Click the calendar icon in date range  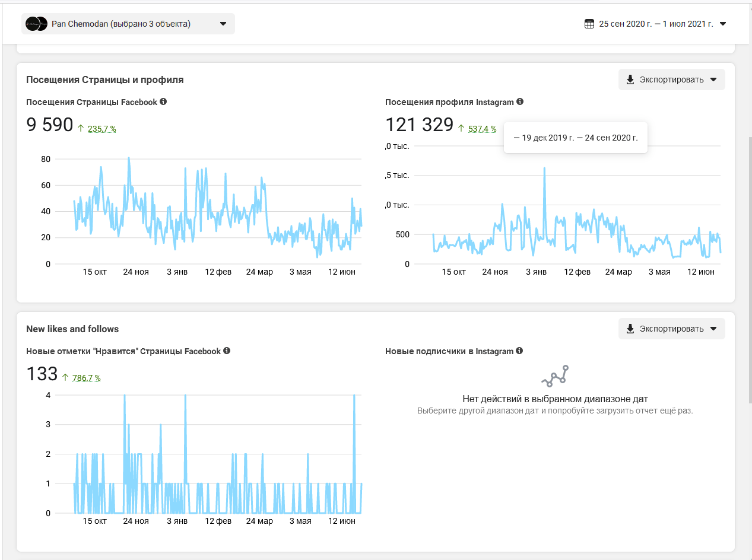[589, 24]
